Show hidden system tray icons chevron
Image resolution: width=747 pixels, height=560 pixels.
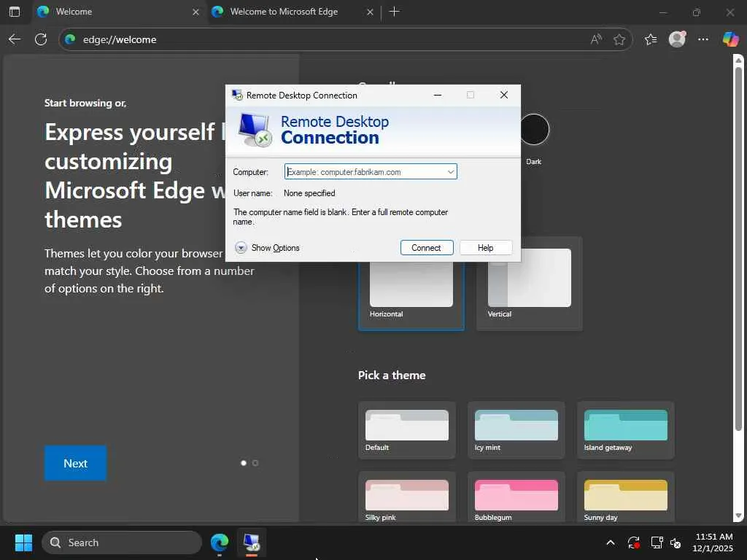pos(611,542)
